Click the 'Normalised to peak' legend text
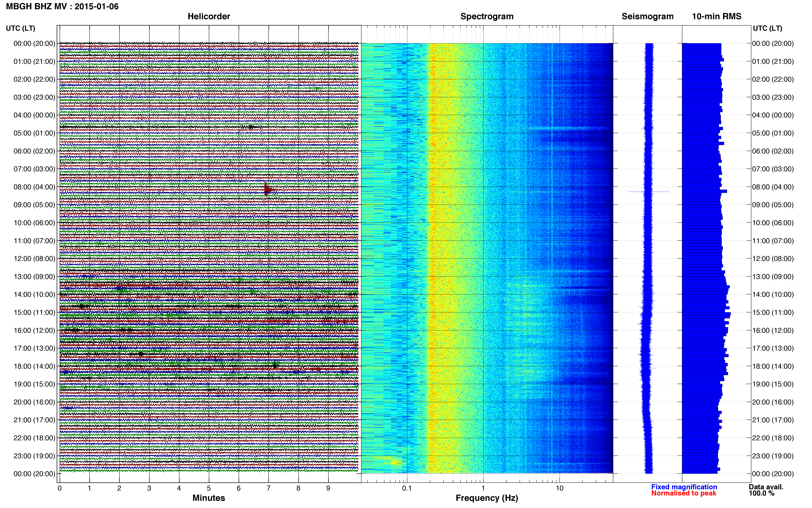The image size is (812, 508). (684, 493)
